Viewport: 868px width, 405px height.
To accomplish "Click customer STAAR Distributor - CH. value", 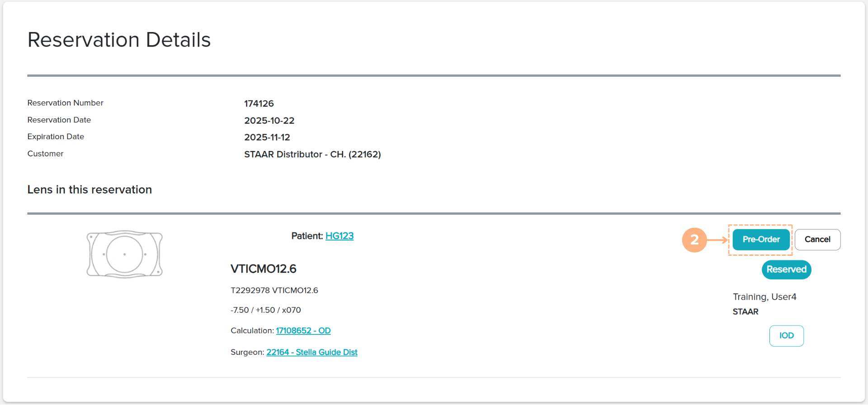I will (x=312, y=155).
